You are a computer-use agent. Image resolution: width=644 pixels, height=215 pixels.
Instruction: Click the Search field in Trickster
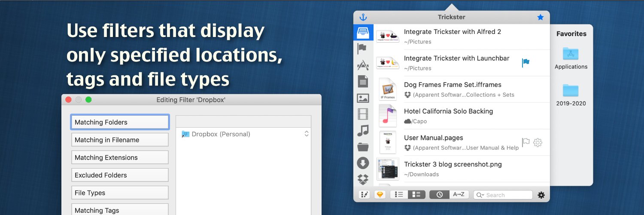(503, 195)
